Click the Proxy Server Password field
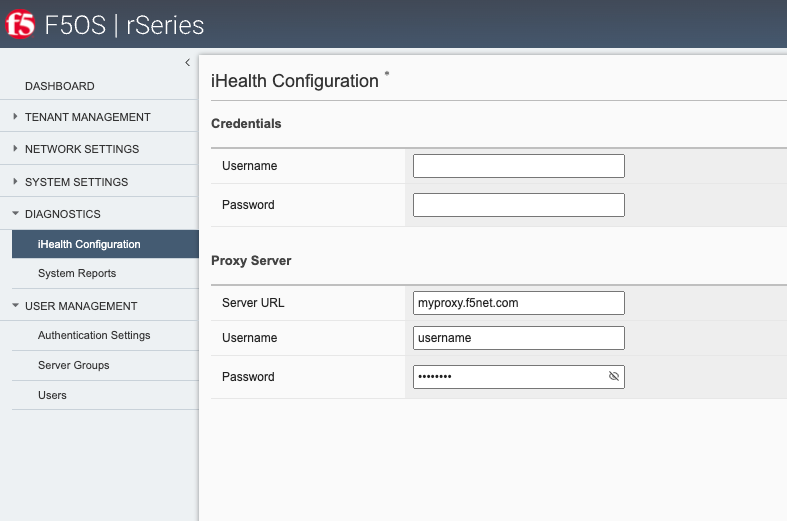 pos(509,377)
